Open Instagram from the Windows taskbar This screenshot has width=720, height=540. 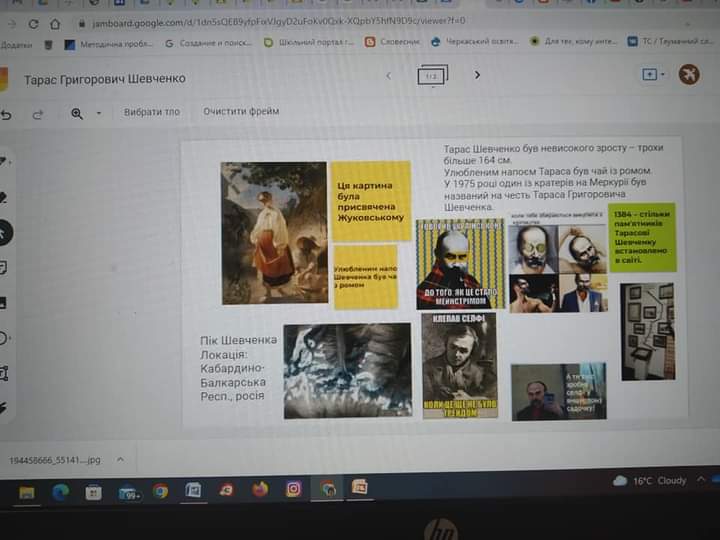293,490
